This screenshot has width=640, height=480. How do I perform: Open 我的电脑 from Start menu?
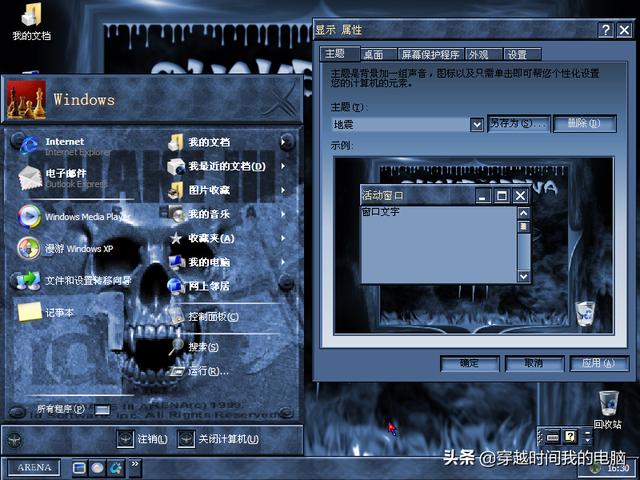(x=200, y=262)
